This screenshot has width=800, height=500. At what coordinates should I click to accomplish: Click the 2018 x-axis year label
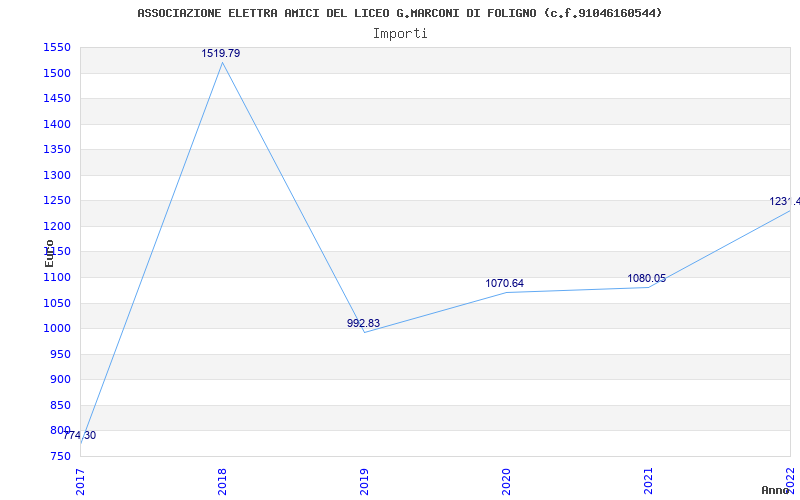(222, 481)
